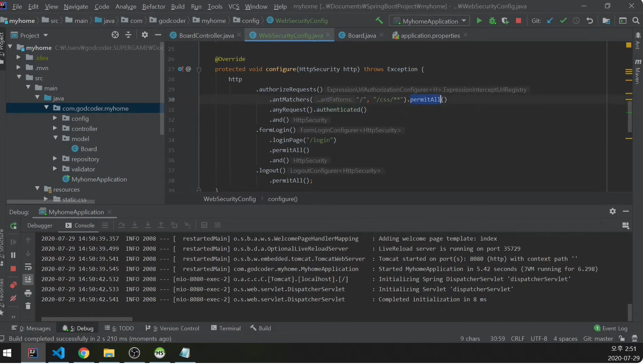The width and height of the screenshot is (643, 364).
Task: Rerun MyhomeApplication in the Debug panel
Action: click(x=14, y=226)
